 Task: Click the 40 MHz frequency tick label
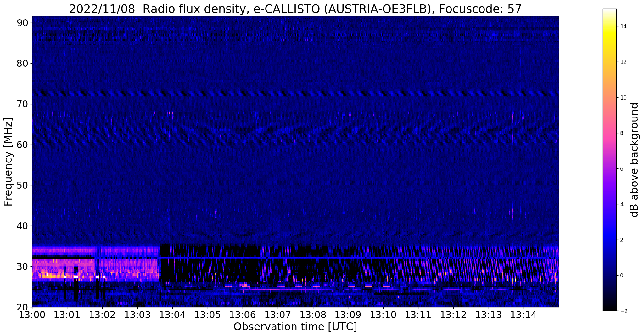22,226
